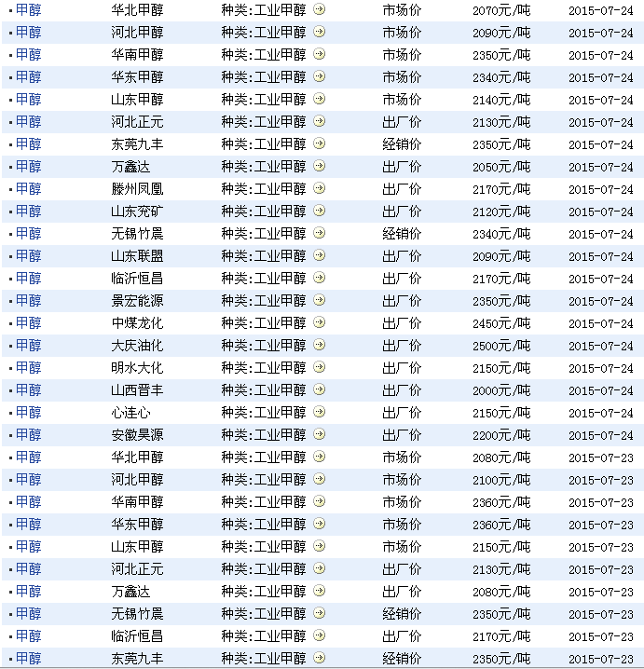Open the 甲醇 link in the 山东联盟 row
Screen dimensions: 644x669
[x=29, y=255]
